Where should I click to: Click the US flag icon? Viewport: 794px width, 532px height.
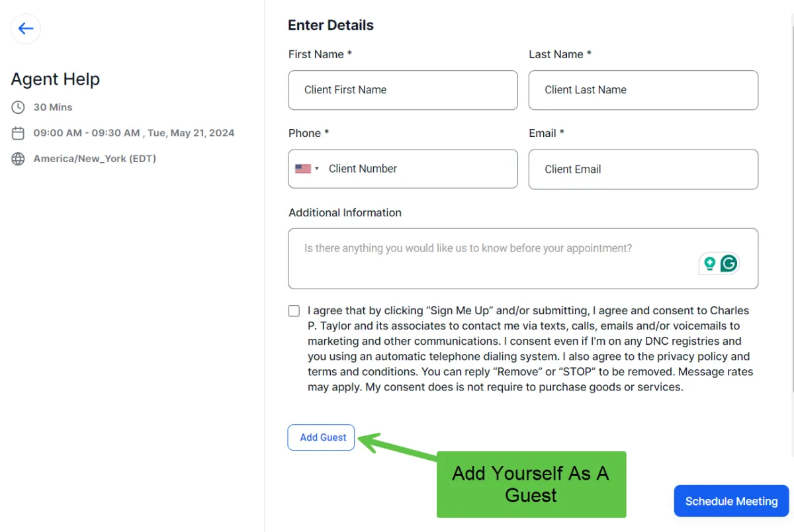(303, 169)
